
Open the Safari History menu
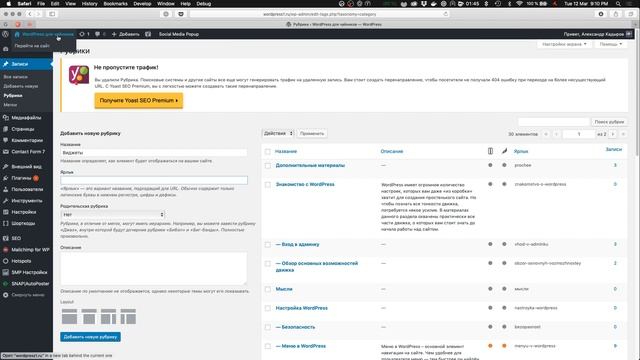[89, 4]
